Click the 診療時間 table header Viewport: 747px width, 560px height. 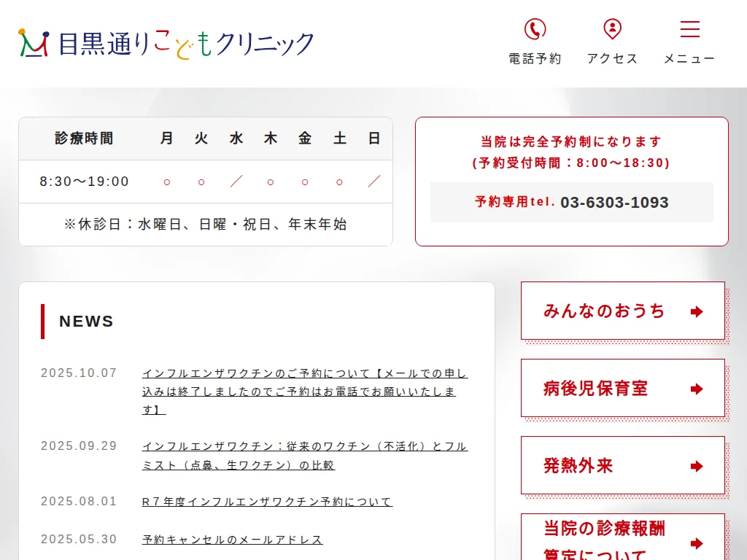click(84, 139)
